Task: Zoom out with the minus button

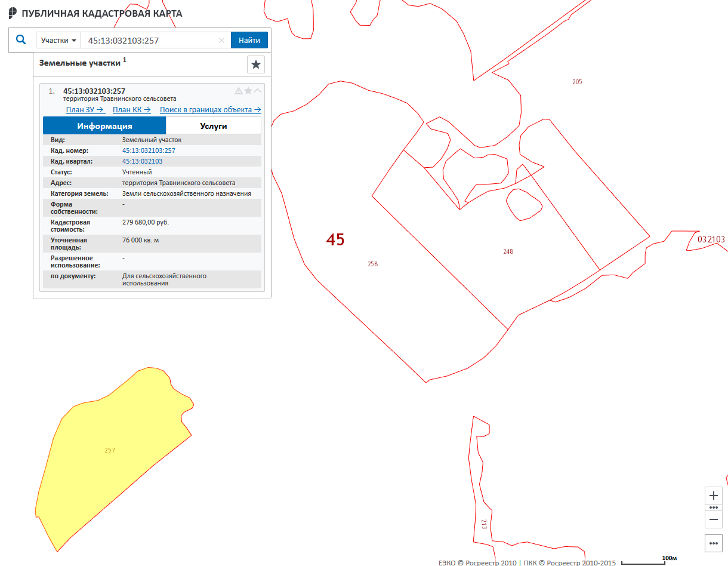Action: (714, 519)
